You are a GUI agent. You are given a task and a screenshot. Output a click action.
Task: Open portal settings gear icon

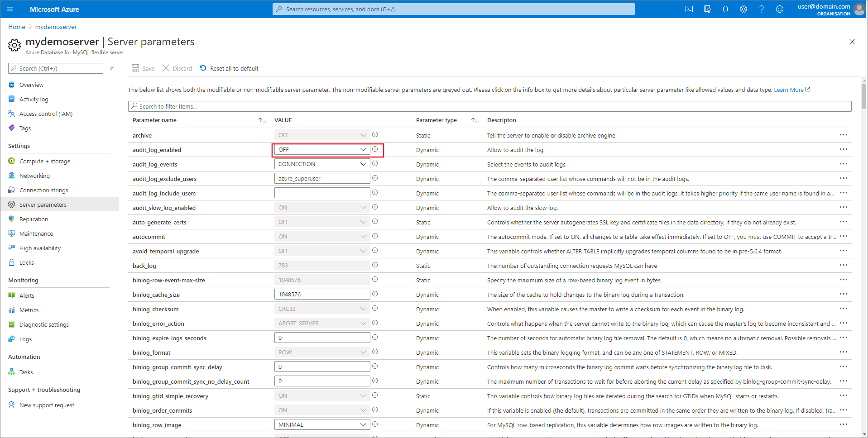tap(743, 9)
